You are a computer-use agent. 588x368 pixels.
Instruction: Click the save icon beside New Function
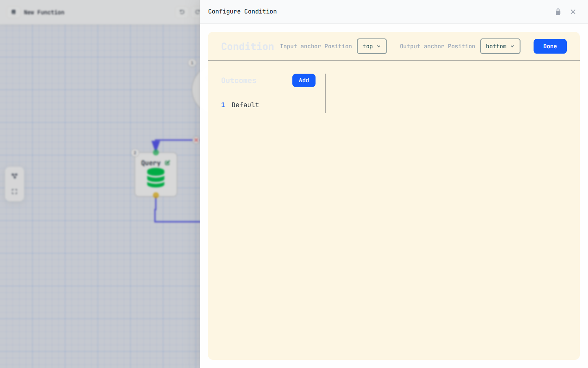13,12
